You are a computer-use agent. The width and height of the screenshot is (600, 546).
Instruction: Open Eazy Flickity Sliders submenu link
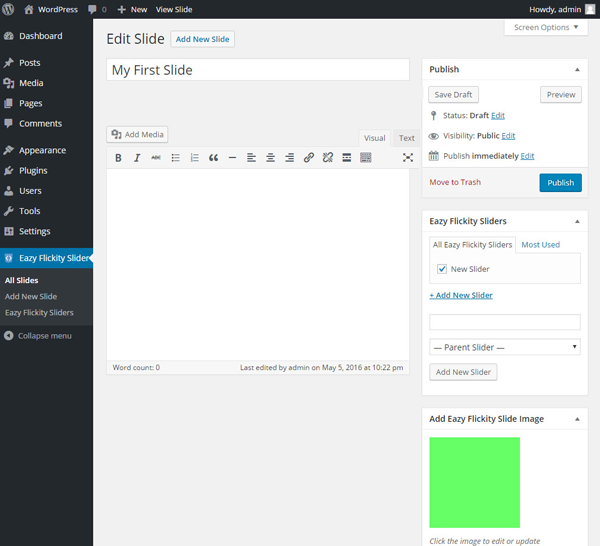(39, 313)
